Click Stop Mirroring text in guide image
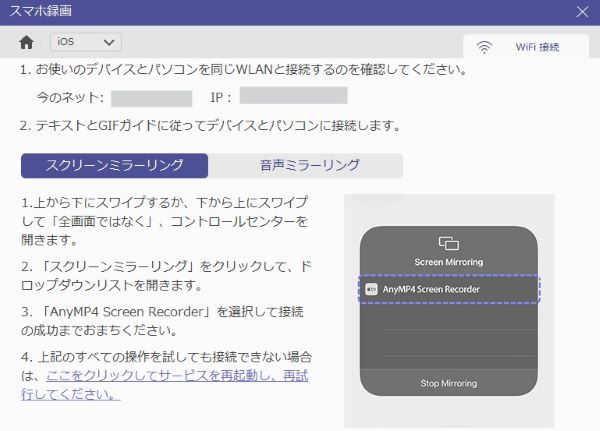 (448, 383)
